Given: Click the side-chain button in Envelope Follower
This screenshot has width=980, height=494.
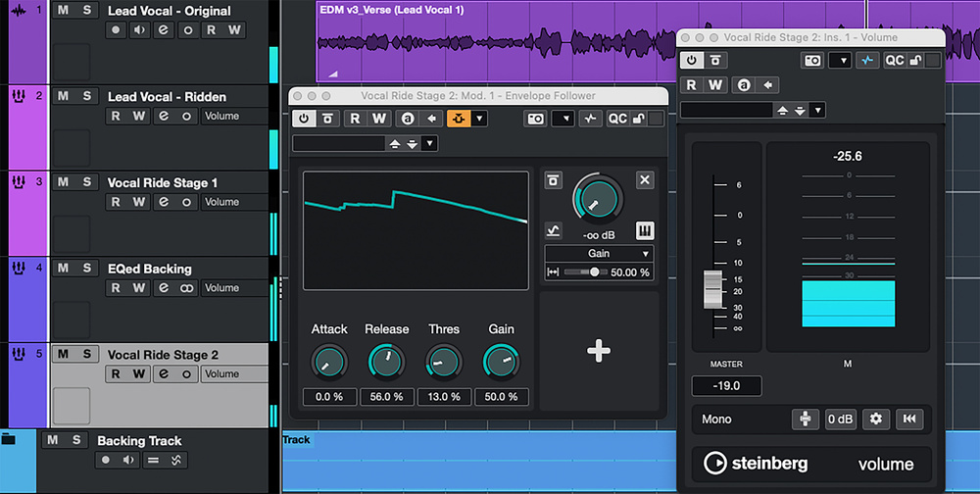Looking at the screenshot, I should (x=459, y=119).
